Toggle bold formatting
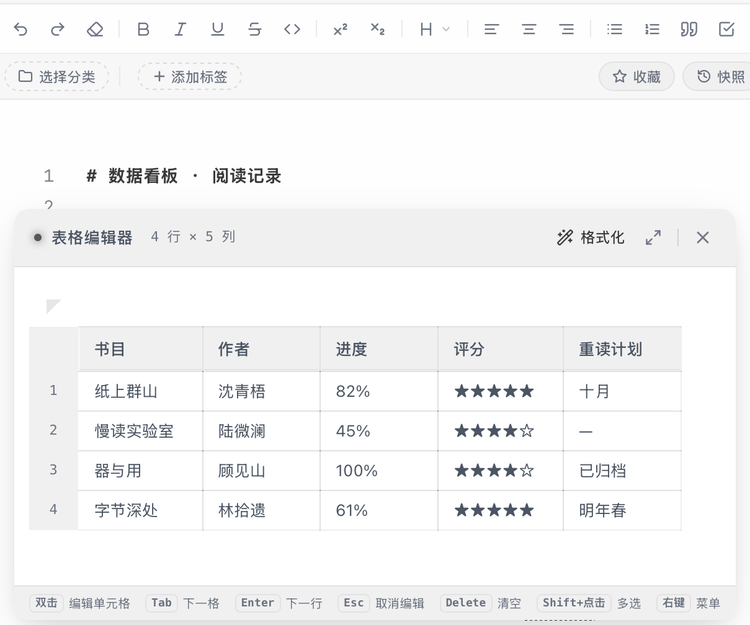Viewport: 750px width, 625px height. pos(143,30)
